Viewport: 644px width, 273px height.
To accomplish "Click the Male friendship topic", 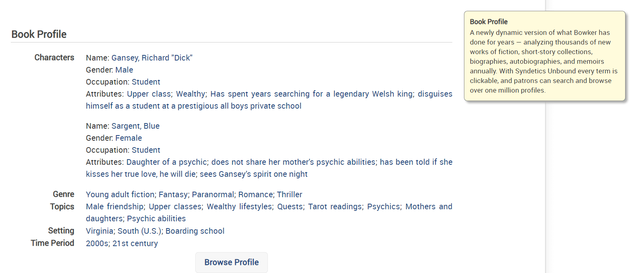I will 115,206.
